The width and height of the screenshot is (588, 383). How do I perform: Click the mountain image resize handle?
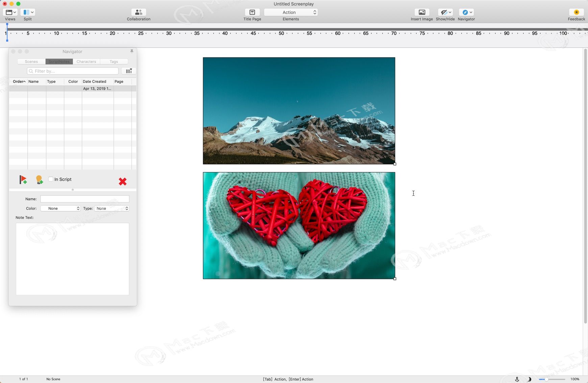(x=395, y=164)
